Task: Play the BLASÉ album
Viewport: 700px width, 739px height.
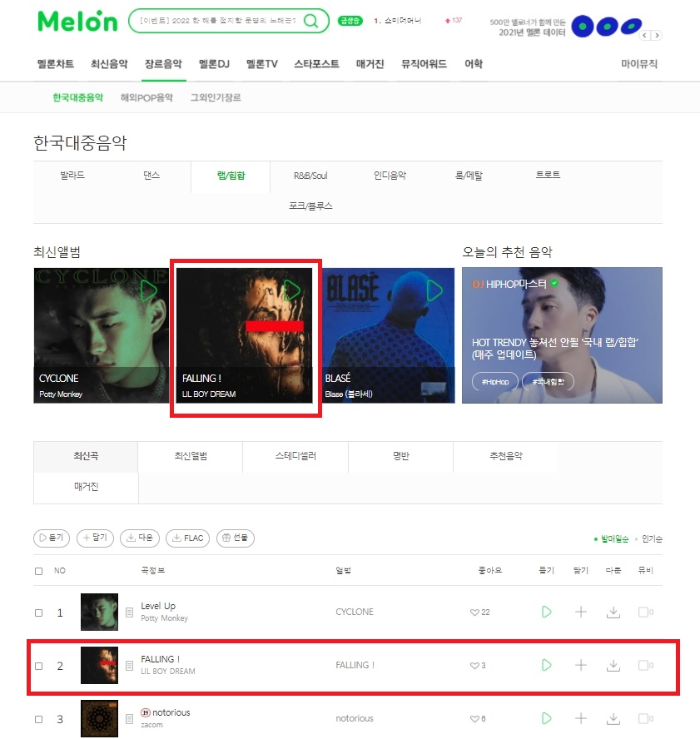Action: 434,290
